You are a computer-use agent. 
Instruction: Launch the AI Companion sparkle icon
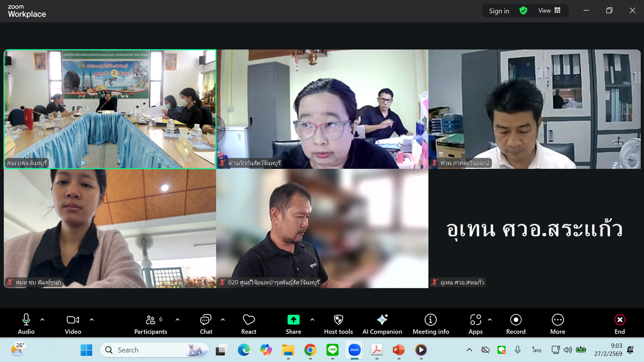382,320
